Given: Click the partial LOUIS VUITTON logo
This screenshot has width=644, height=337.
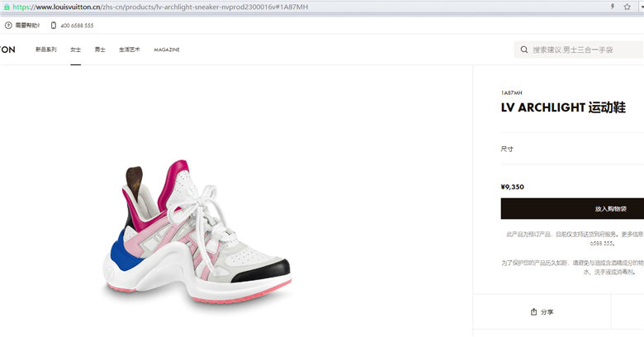Looking at the screenshot, I should click(7, 50).
